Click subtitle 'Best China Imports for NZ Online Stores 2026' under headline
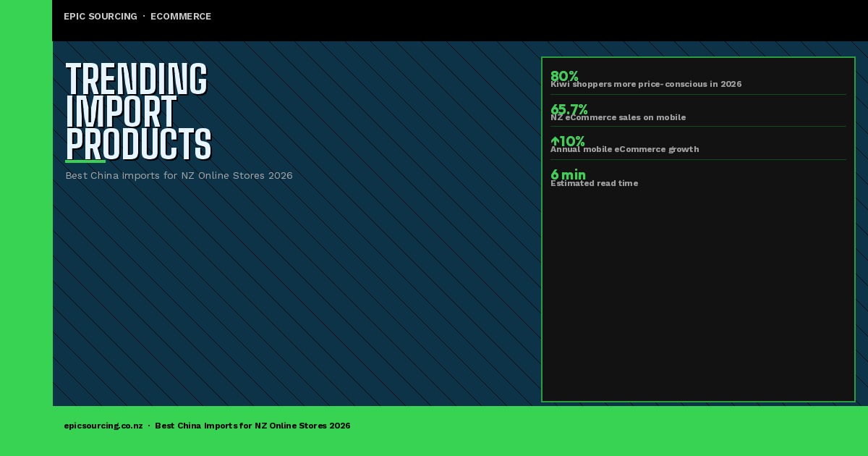The image size is (868, 456). point(179,176)
